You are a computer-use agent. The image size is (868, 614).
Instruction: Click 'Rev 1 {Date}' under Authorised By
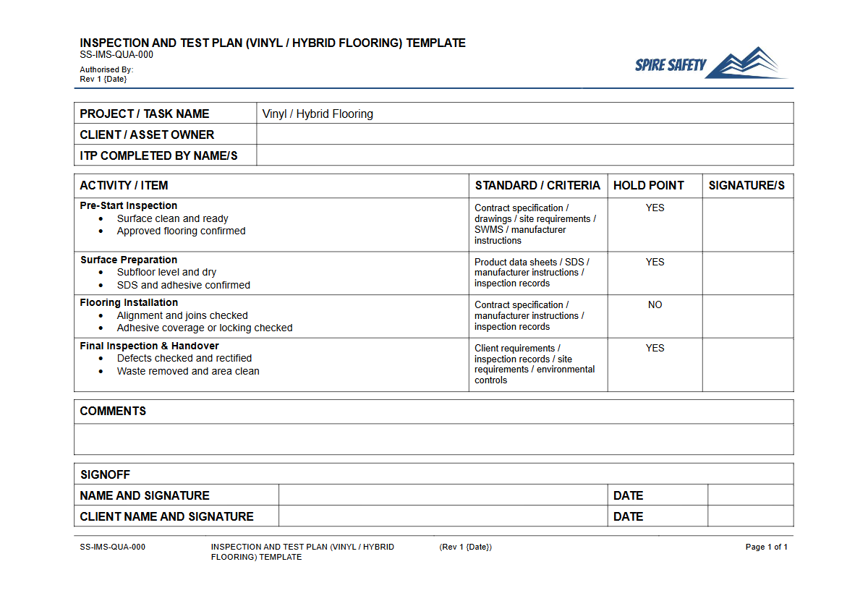103,79
